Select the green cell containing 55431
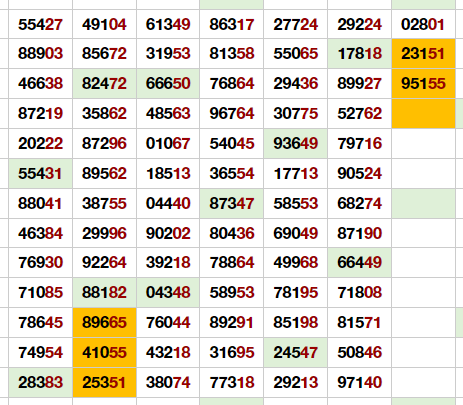This screenshot has width=463, height=405. point(40,174)
